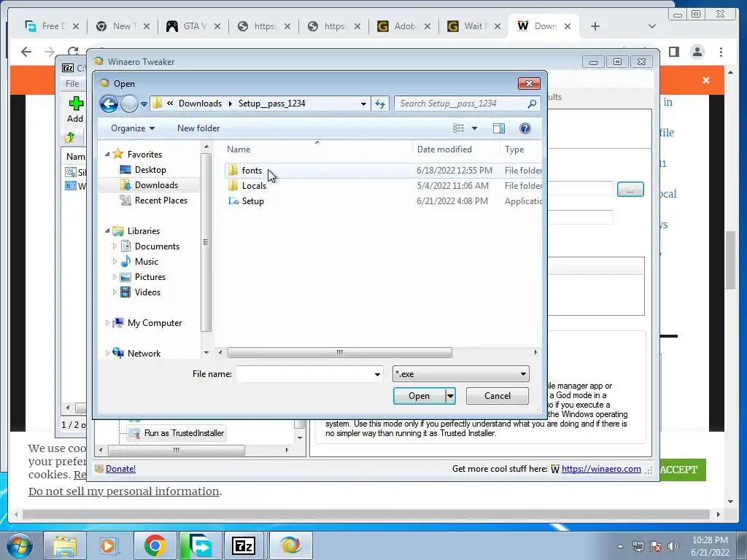Click the 7-Zip Add button

tap(75, 109)
